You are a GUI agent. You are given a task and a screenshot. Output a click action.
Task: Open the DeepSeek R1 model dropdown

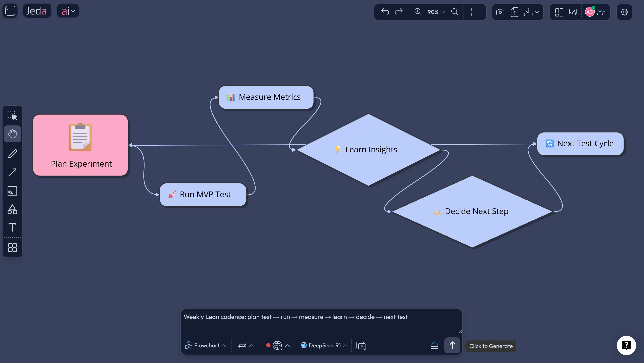(x=324, y=346)
